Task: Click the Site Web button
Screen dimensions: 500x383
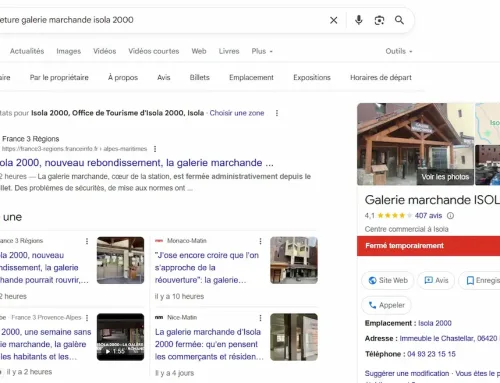Action: [388, 280]
